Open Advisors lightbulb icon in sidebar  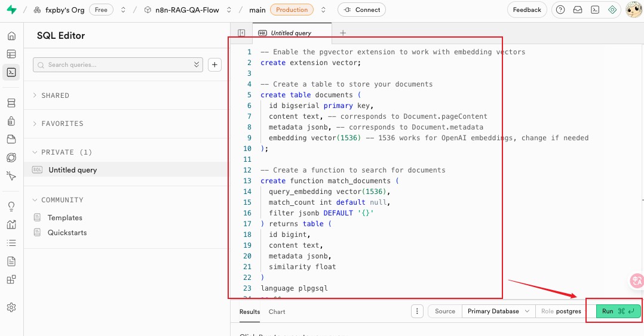[11, 206]
